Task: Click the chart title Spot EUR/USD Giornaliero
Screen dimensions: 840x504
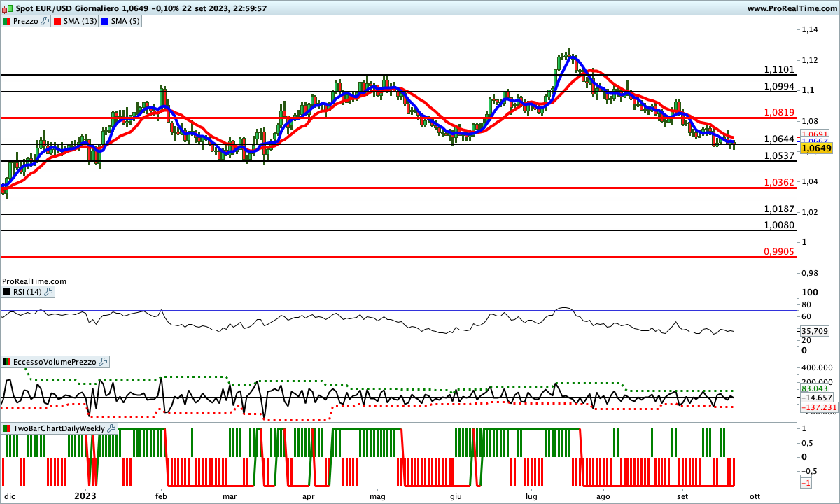Action: coord(67,8)
